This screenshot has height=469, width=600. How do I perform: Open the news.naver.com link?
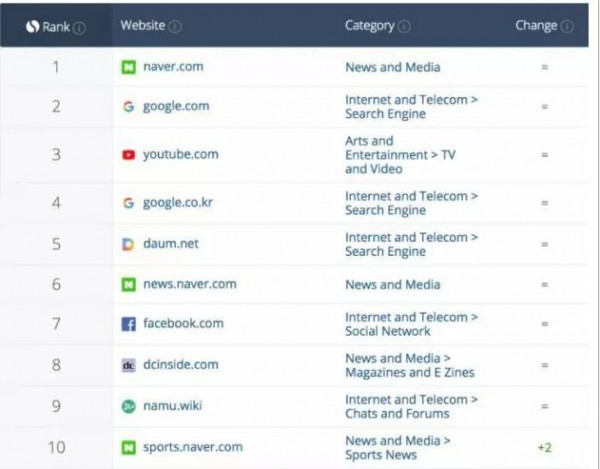pos(190,284)
